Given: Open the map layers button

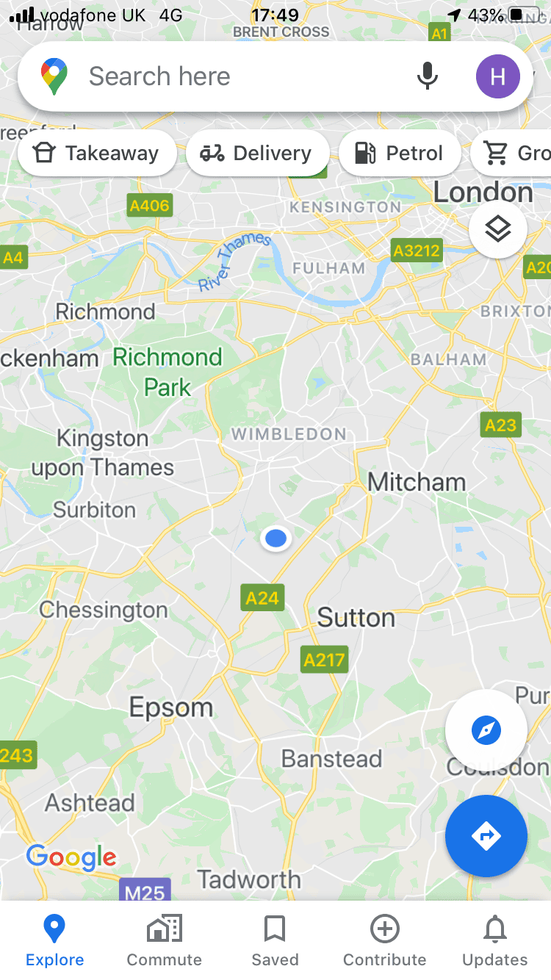Looking at the screenshot, I should [x=498, y=229].
